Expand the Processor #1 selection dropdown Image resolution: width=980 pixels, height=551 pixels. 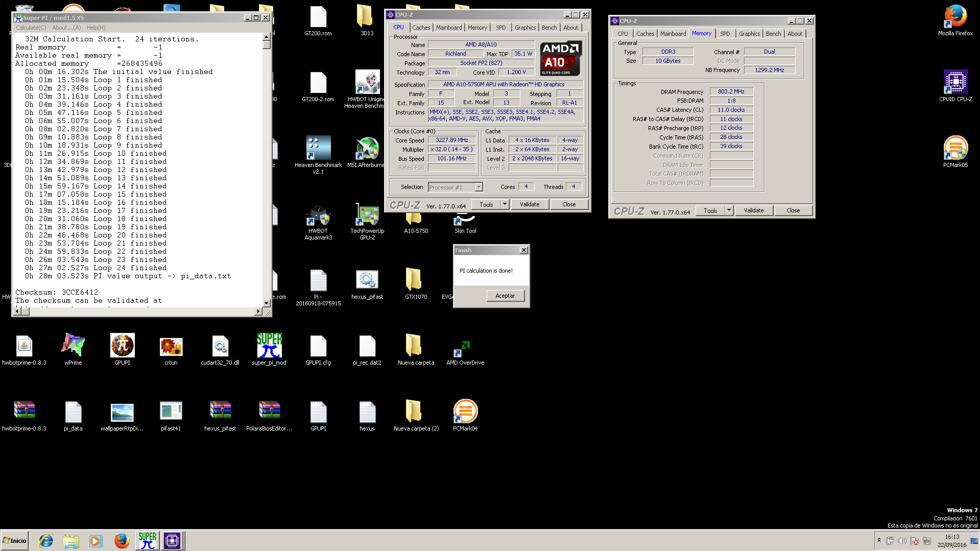[479, 187]
